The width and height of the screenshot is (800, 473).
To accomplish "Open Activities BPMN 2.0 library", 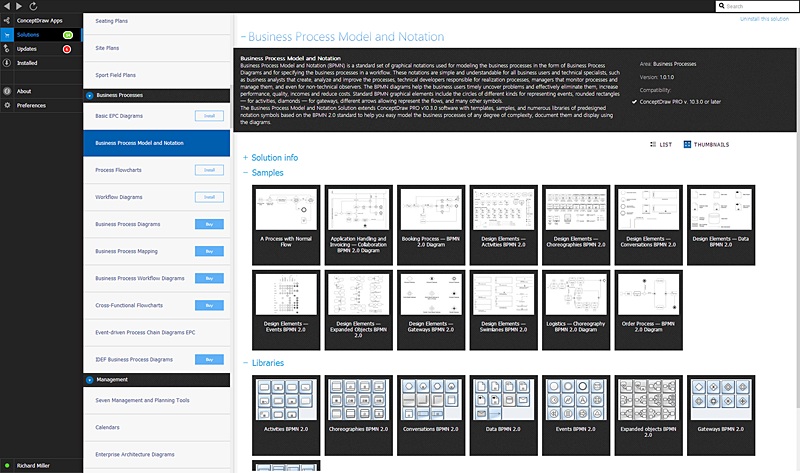I will click(x=286, y=415).
